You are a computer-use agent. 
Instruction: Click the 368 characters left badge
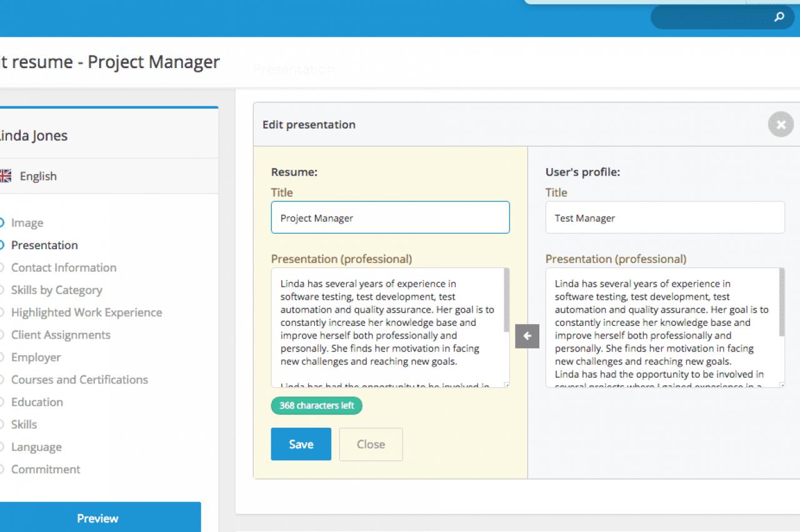pyautogui.click(x=316, y=406)
